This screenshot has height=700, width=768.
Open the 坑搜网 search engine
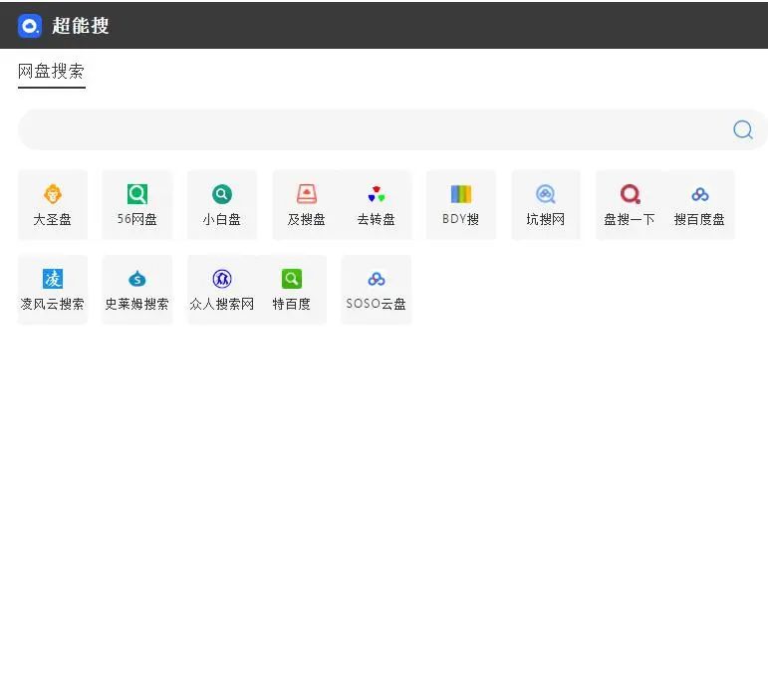[x=546, y=204]
